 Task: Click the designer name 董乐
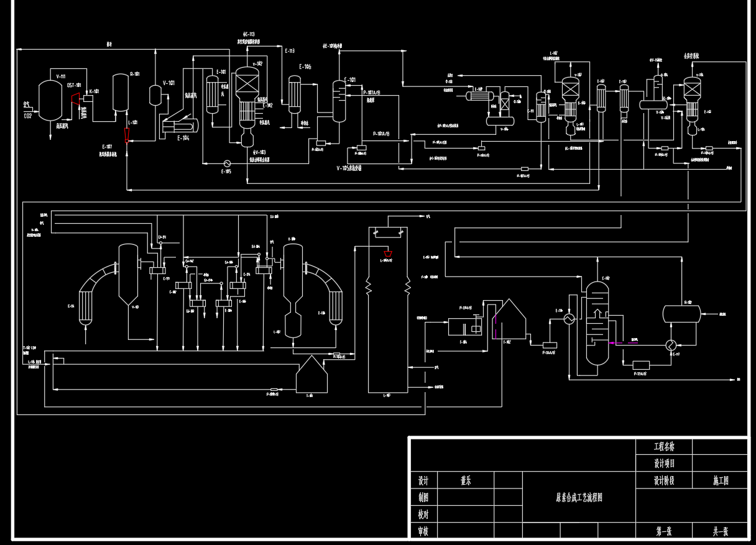[x=466, y=480]
